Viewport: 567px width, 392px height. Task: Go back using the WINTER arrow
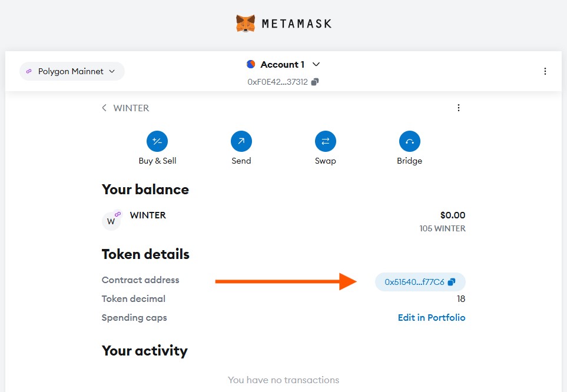[x=104, y=108]
